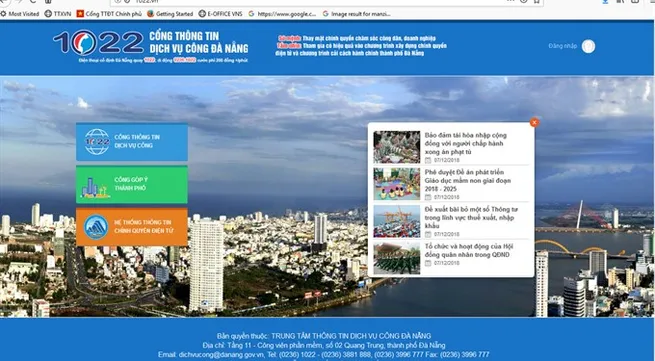Open article Bảo đảm tái hòa nhập cộng đồng
The width and height of the screenshot is (655, 361).
[465, 143]
